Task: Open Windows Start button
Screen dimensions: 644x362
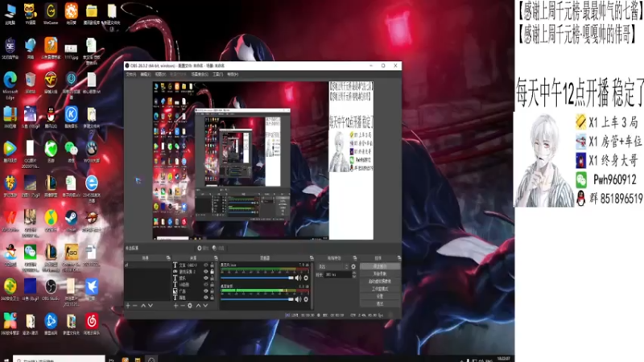Action: click(x=6, y=360)
